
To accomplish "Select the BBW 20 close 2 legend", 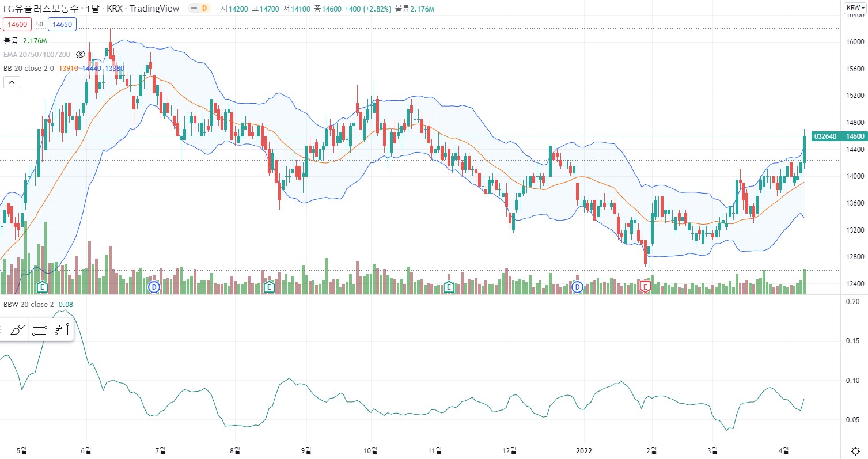I will 29,304.
